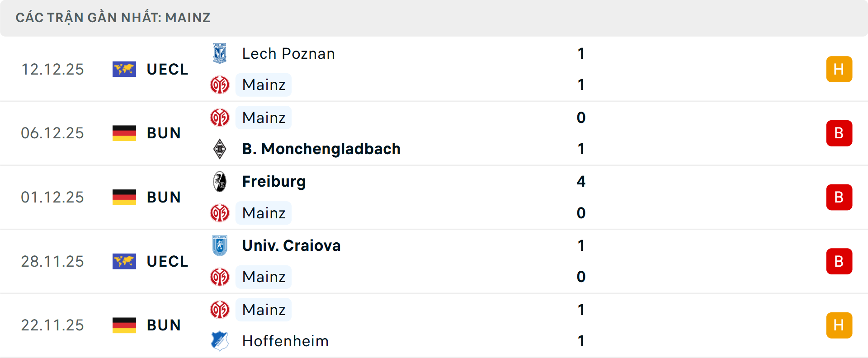Click the Univ. Craiova club crest

(x=220, y=245)
